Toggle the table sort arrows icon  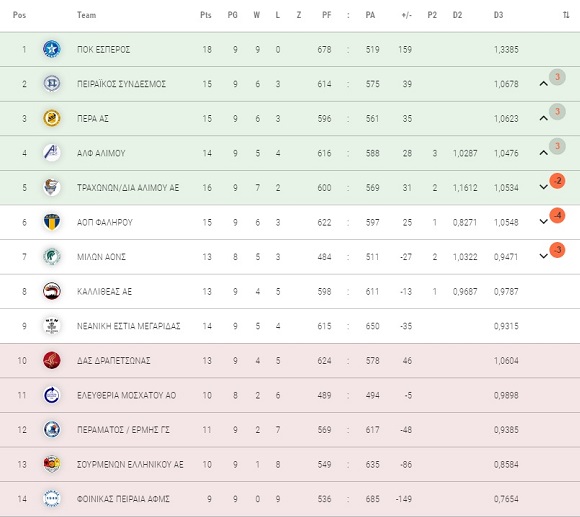click(x=566, y=15)
